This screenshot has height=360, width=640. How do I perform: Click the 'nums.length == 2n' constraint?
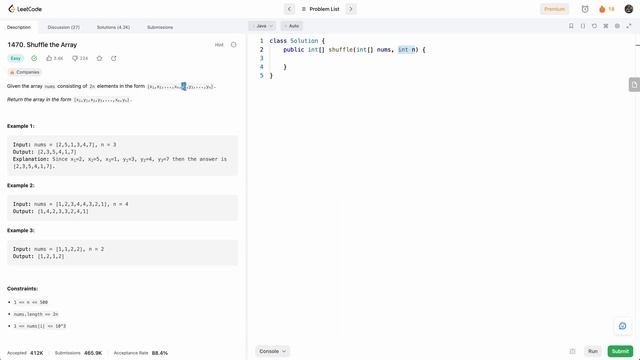36,314
